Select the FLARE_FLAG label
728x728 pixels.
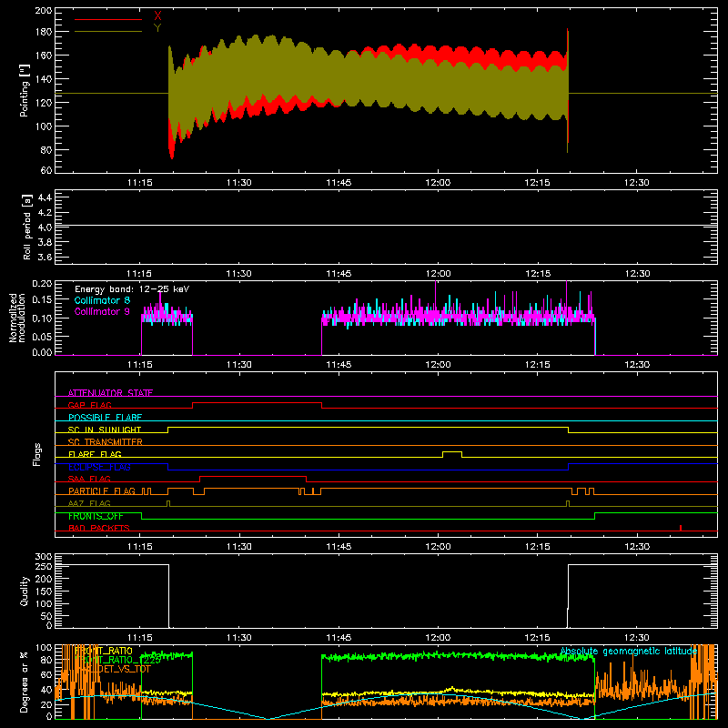pos(95,454)
